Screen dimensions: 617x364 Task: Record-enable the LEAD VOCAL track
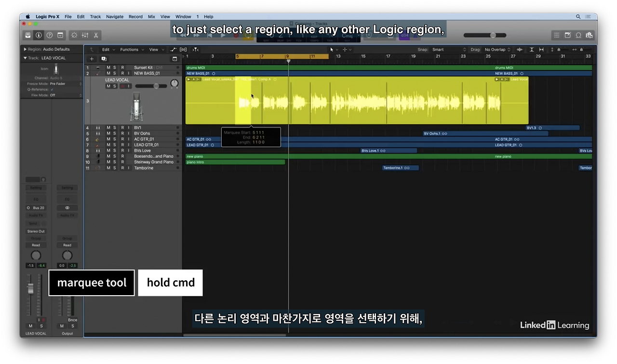point(122,86)
